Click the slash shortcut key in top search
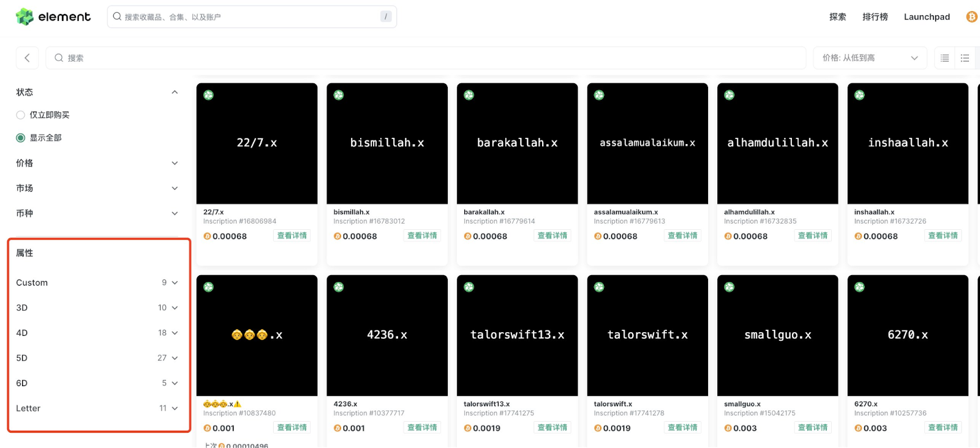 (386, 17)
